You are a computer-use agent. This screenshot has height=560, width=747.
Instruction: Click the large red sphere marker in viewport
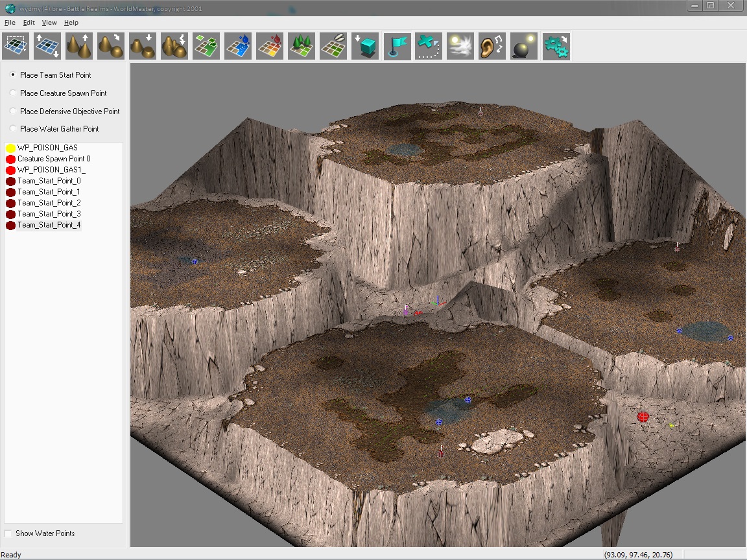coord(643,417)
